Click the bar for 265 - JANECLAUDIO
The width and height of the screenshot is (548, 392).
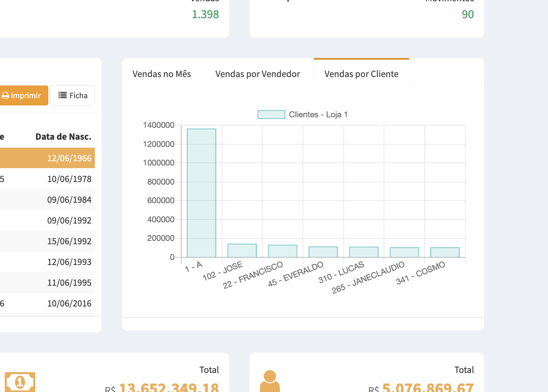coord(404,252)
